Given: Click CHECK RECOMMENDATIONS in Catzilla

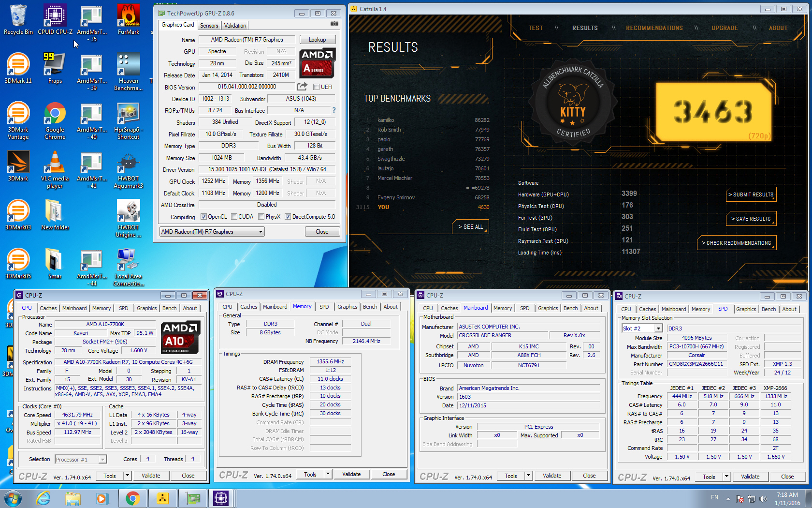Looking at the screenshot, I should (x=737, y=243).
